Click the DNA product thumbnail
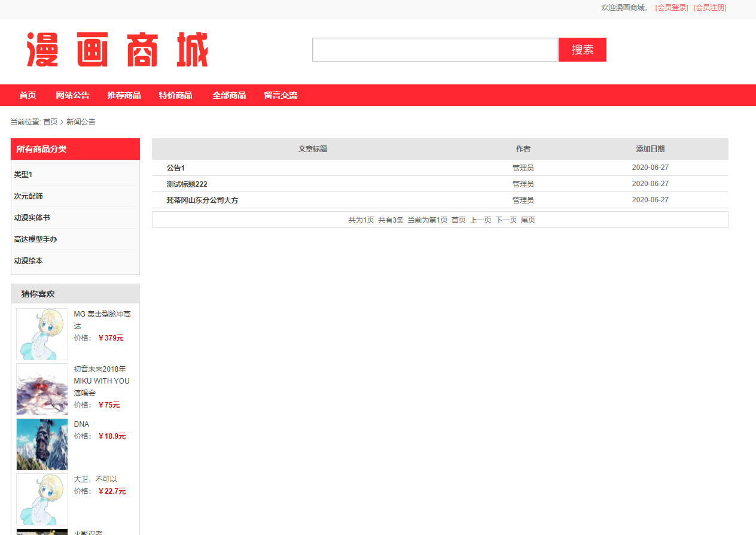Image resolution: width=756 pixels, height=535 pixels. coord(42,444)
